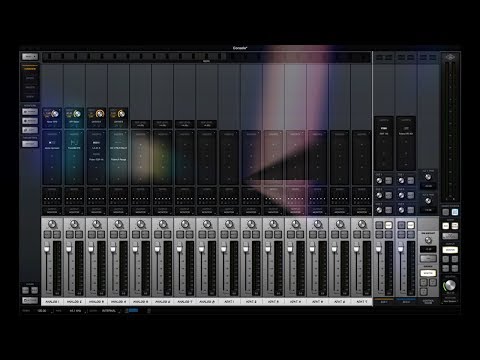Click the talkback level knob
This screenshot has height=360, width=480.
428,240
